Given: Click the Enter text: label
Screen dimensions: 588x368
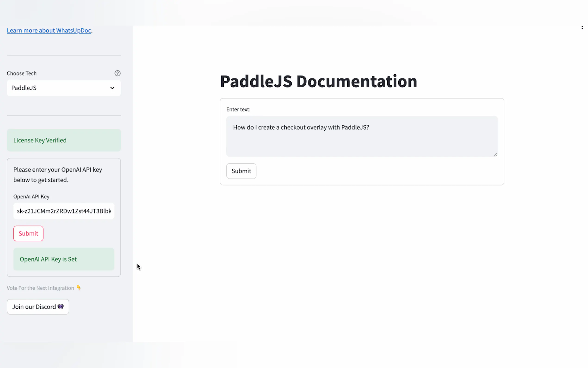Looking at the screenshot, I should [238, 109].
